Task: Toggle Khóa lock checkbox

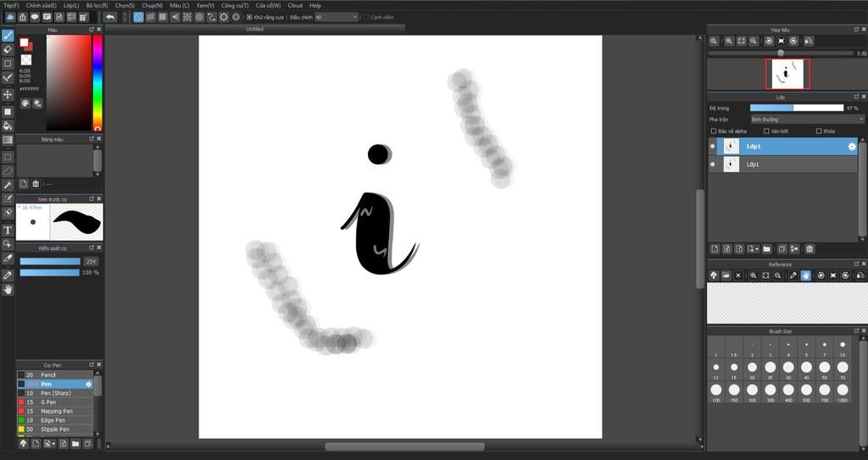Action: [819, 131]
